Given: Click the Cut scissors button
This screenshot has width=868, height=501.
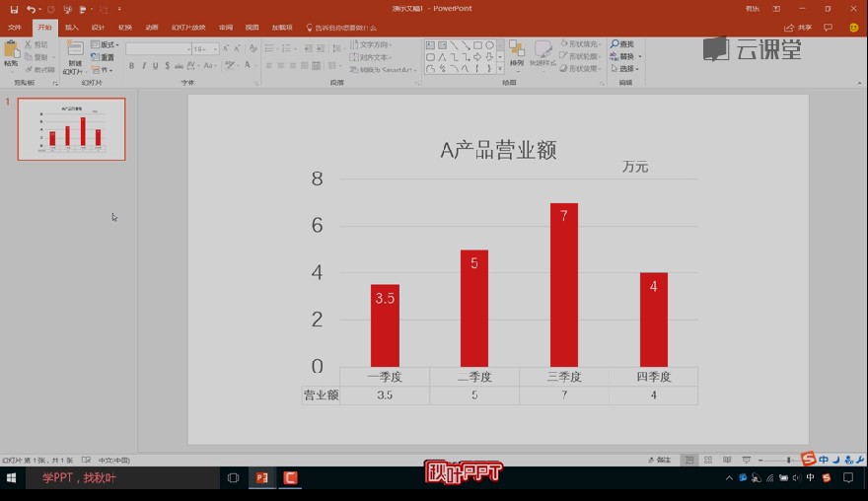Looking at the screenshot, I should pos(36,44).
